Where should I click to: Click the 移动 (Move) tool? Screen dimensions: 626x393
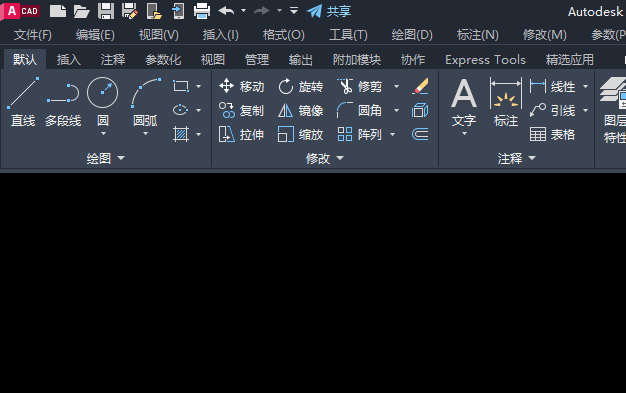point(242,86)
